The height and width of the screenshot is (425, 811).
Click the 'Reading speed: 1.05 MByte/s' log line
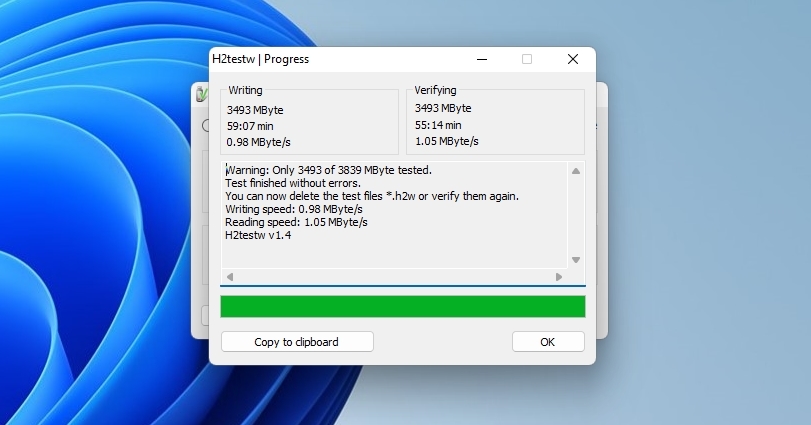coord(296,222)
